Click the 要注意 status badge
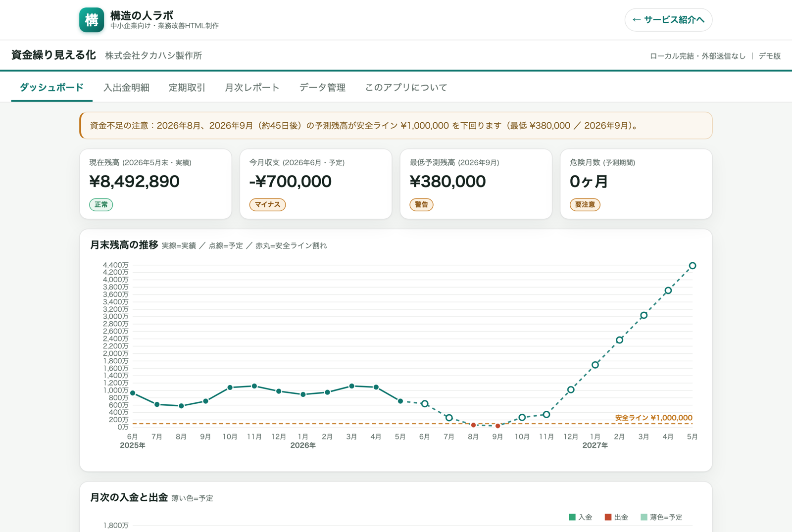 click(x=585, y=204)
